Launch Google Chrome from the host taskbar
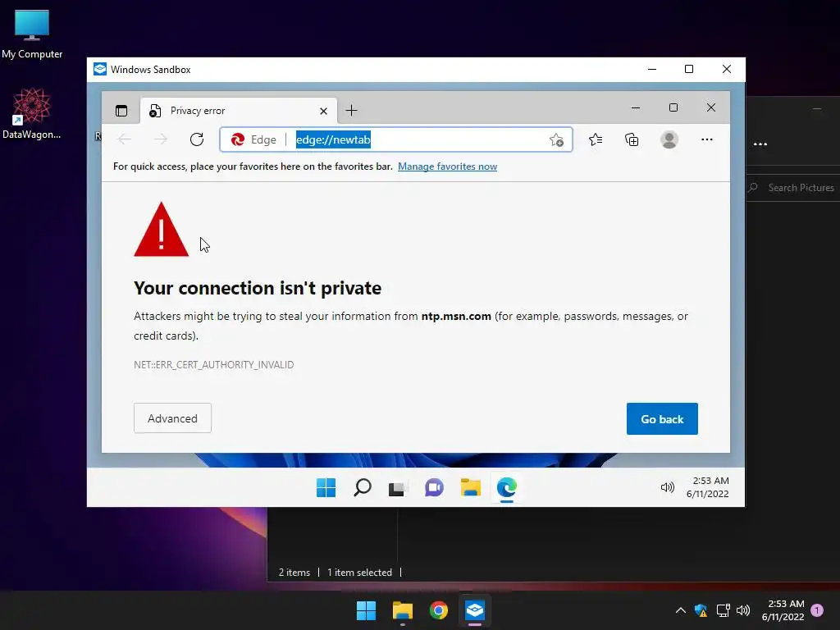The width and height of the screenshot is (840, 630). click(x=438, y=610)
